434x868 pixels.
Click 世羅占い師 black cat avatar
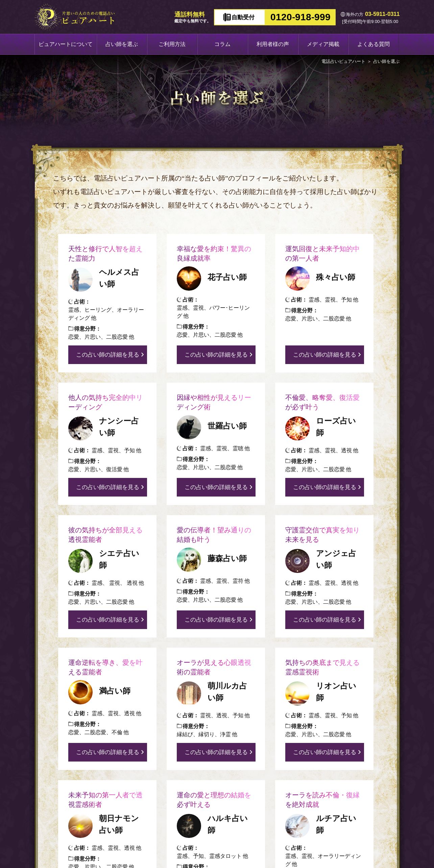[x=189, y=427]
